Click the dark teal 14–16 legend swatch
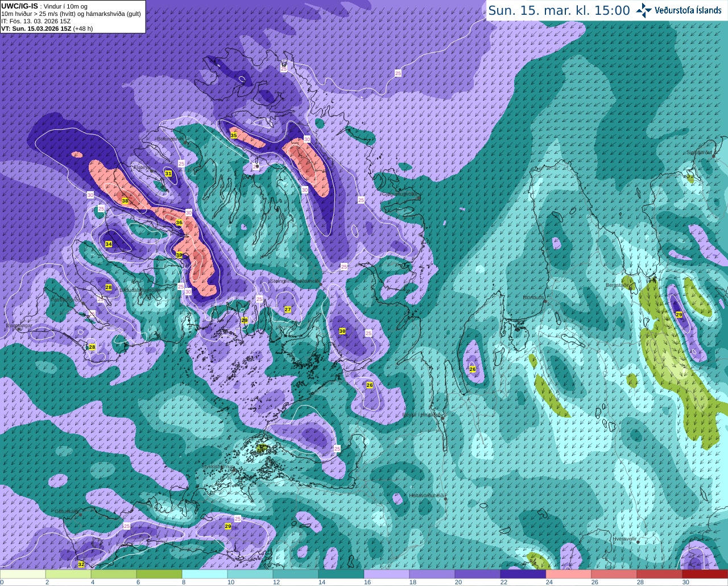Viewport: 728px width, 586px height. tap(341, 574)
